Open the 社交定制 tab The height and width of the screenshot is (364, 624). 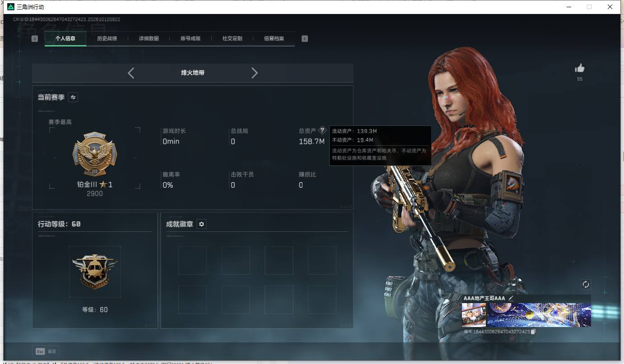point(233,39)
